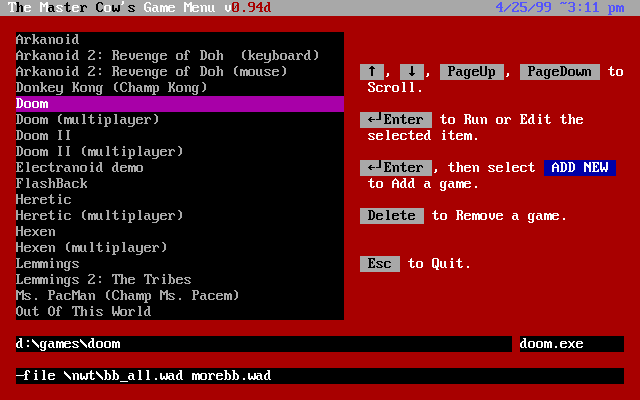Click the Enter key beside ADD NEW
The width and height of the screenshot is (640, 400).
pyautogui.click(x=396, y=168)
